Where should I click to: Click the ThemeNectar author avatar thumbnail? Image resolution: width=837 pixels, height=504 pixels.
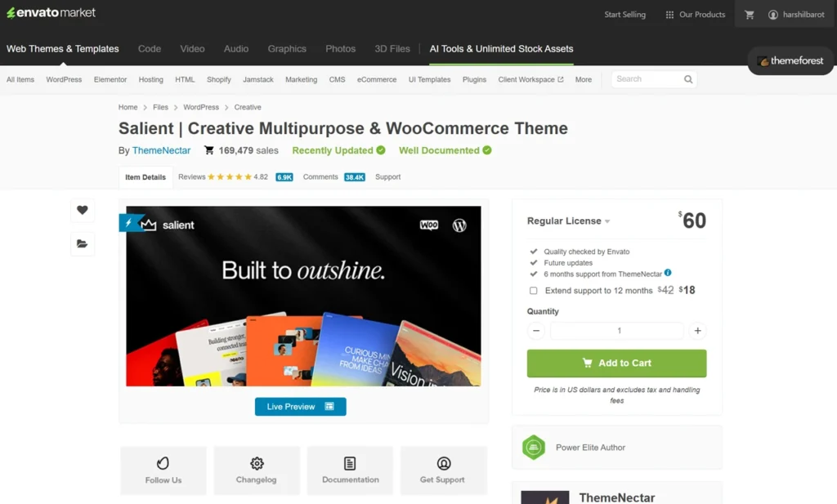pyautogui.click(x=545, y=497)
